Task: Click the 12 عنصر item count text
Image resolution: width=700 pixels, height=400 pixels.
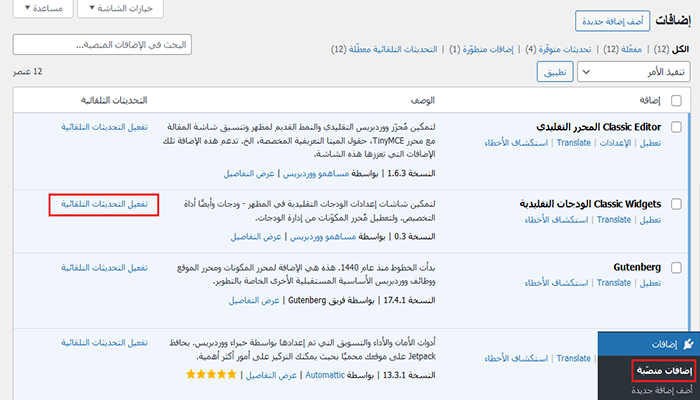Action: click(28, 72)
